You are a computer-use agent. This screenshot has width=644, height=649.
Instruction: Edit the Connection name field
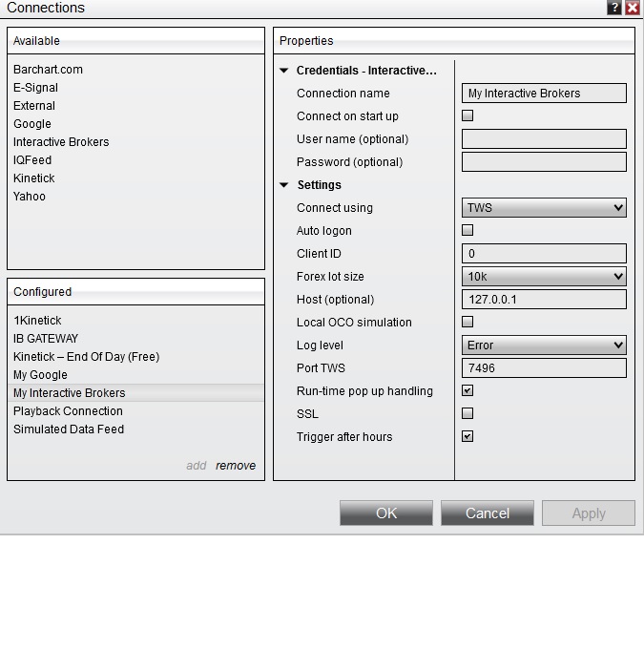pos(544,94)
